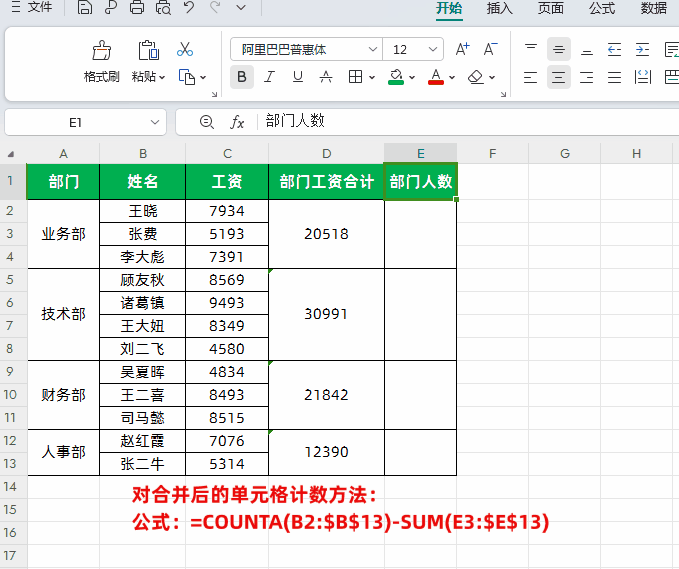The image size is (679, 569).
Task: Increase indent in the cell
Action: tap(643, 49)
